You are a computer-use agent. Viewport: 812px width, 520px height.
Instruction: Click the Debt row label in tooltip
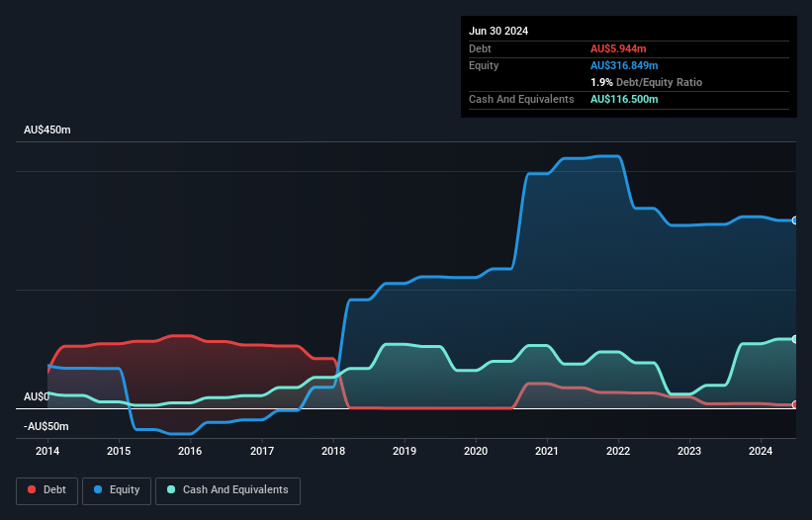pyautogui.click(x=480, y=48)
